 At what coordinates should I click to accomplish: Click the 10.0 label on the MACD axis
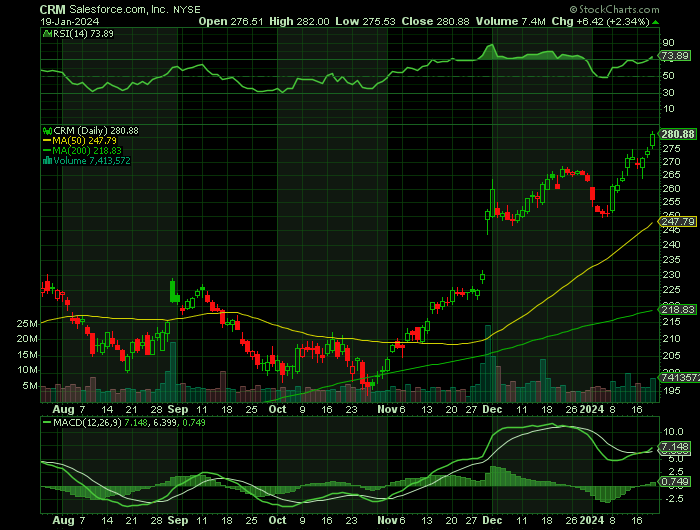[x=673, y=432]
